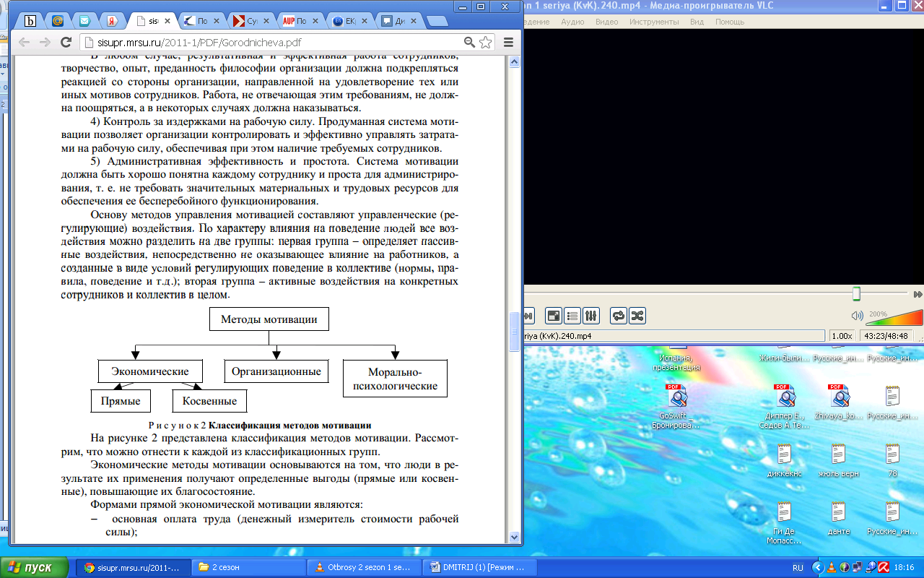The width and height of the screenshot is (924, 578).
Task: Open the Windows 'пуск' Start menu
Action: click(x=35, y=567)
